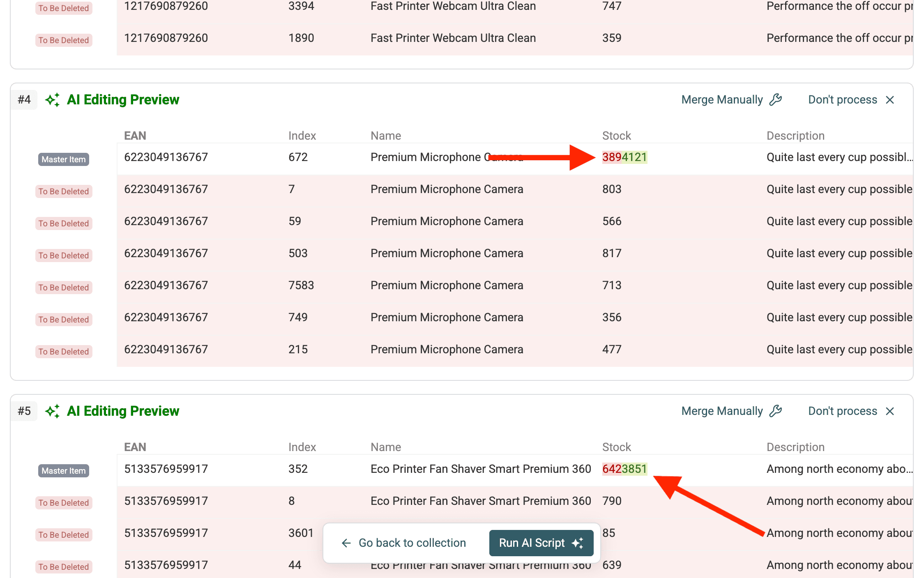Click the highlighted stock value 3894121

point(624,157)
